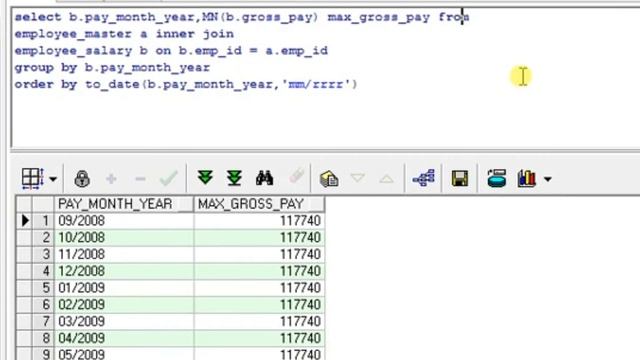Click the PAY_MONTH_YEAR column header
This screenshot has width=640, height=360.
[x=124, y=204]
